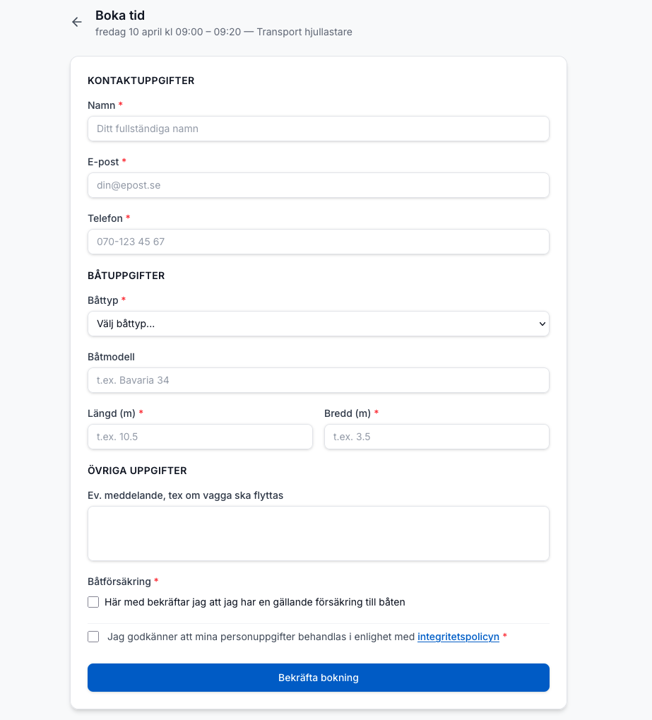The height and width of the screenshot is (720, 652).
Task: Select the Telefon number field
Action: 318,242
